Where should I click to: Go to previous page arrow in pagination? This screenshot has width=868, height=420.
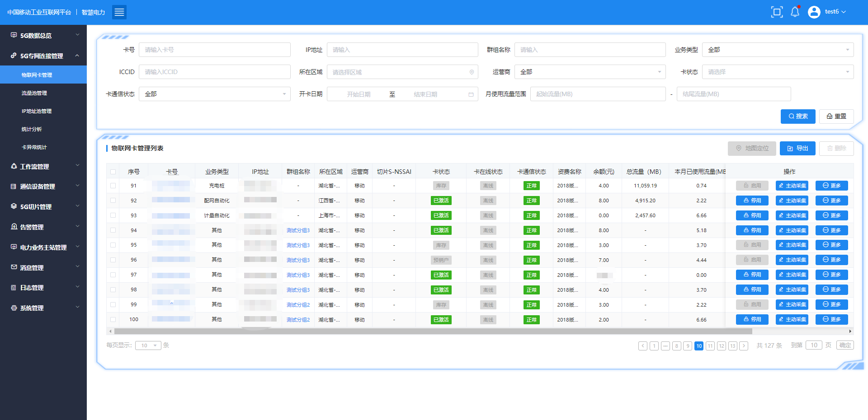click(642, 346)
